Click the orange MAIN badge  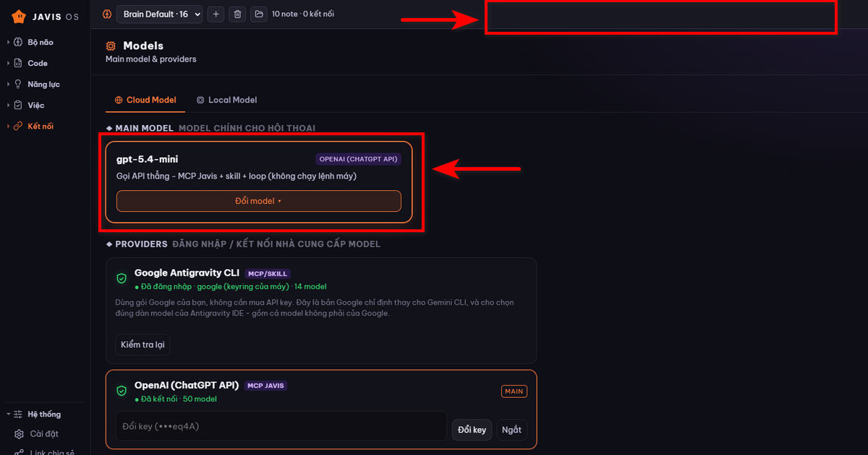click(514, 391)
